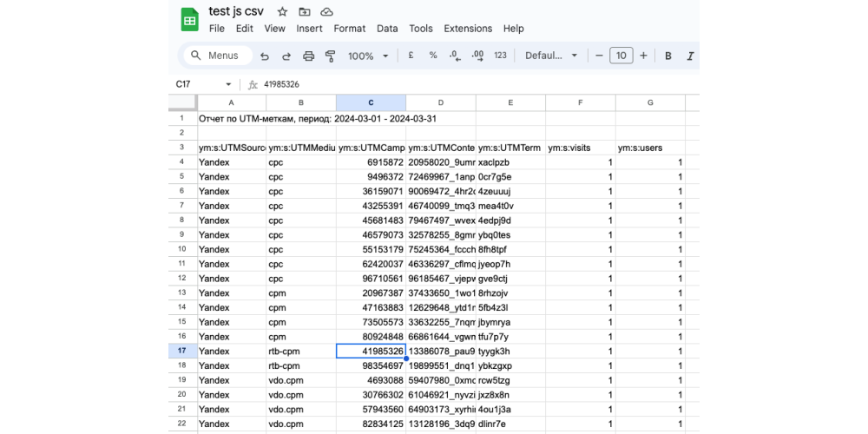
Task: Increase font size with plus button
Action: click(x=643, y=56)
